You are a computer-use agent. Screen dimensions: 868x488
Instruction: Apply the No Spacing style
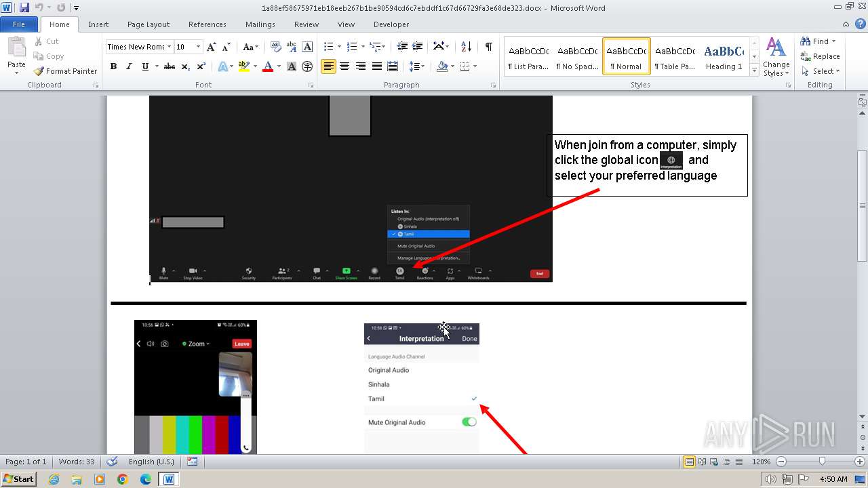[578, 56]
